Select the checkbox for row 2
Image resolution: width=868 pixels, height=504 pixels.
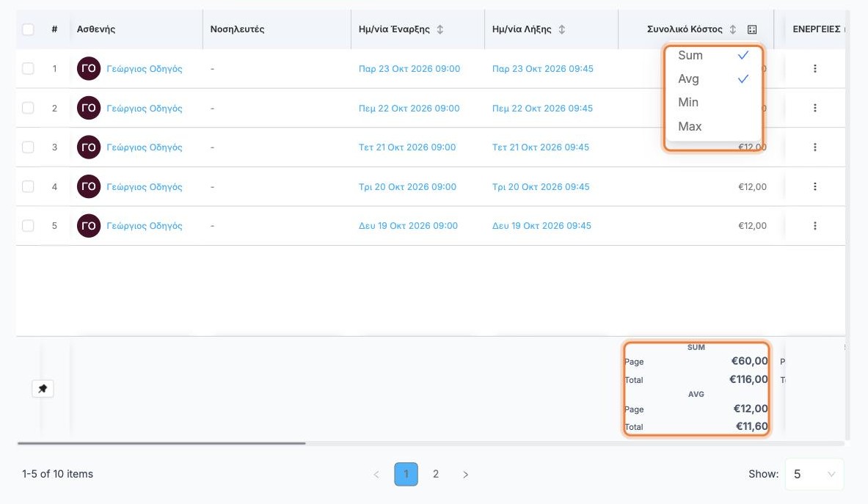point(28,108)
